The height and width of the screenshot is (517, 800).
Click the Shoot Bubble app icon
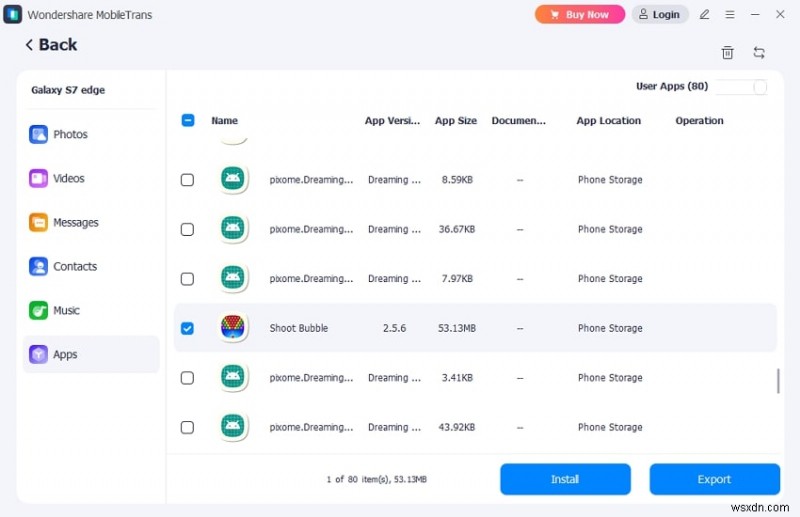point(233,327)
